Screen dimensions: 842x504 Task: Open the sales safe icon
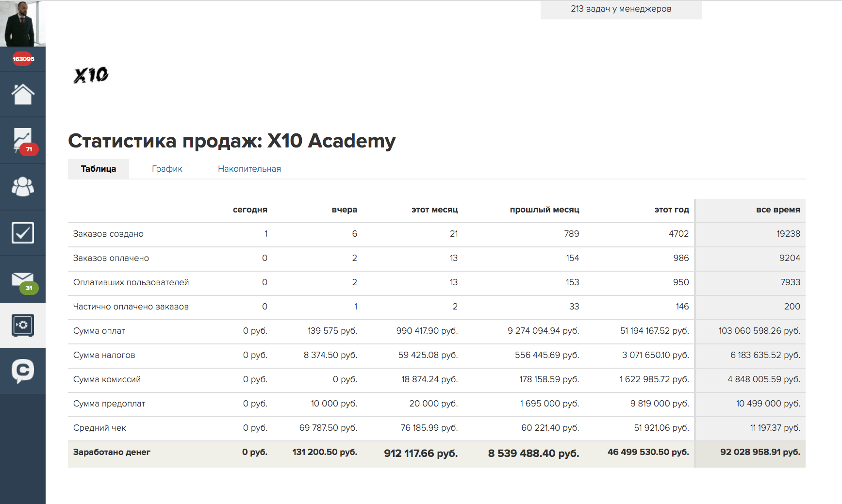coord(23,325)
